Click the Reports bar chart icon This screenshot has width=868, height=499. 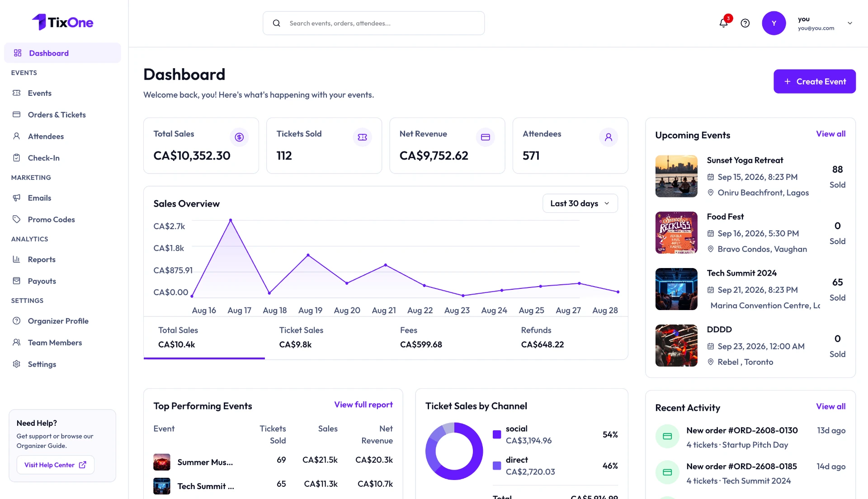pyautogui.click(x=17, y=259)
